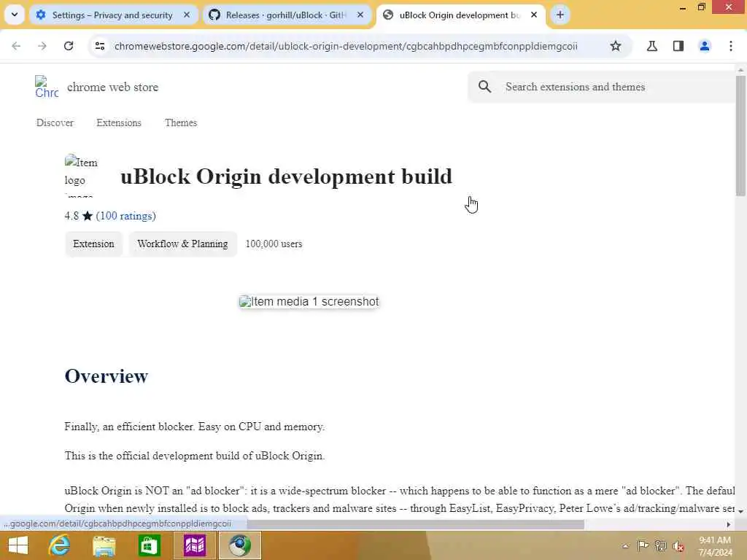Bookmark this page with the star icon
Image resolution: width=747 pixels, height=560 pixels.
(616, 46)
